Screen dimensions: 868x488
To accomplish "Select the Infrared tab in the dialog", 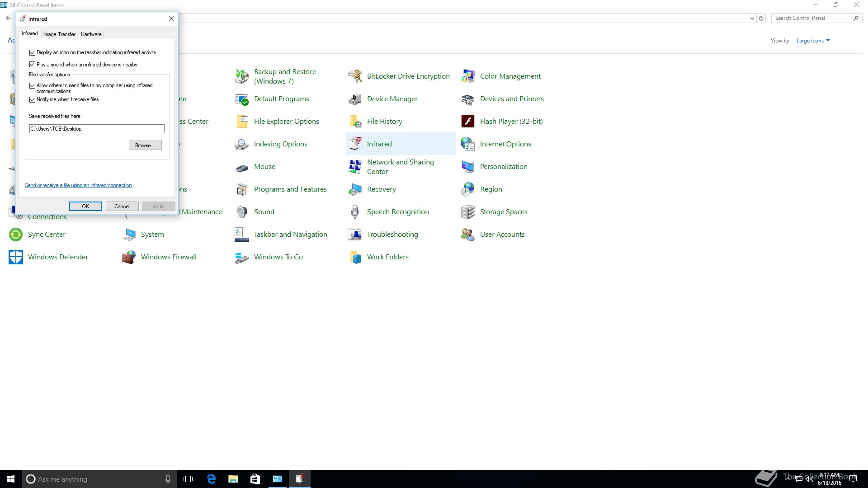I will click(x=30, y=33).
